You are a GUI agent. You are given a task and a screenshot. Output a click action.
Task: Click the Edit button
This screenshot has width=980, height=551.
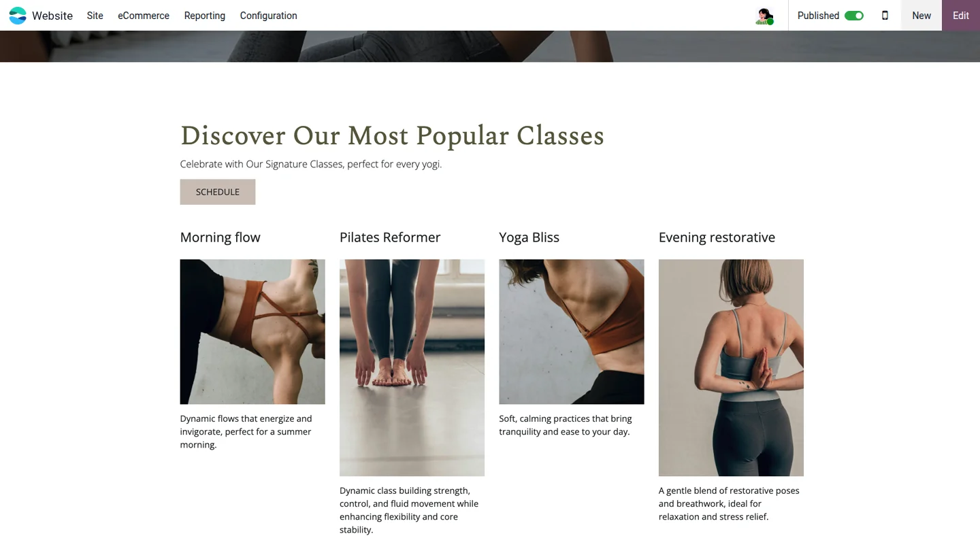click(961, 16)
